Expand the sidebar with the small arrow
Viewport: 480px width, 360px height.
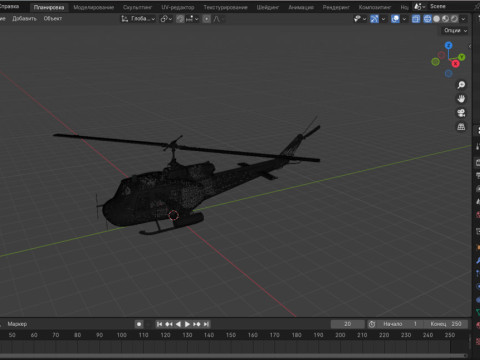pos(470,46)
